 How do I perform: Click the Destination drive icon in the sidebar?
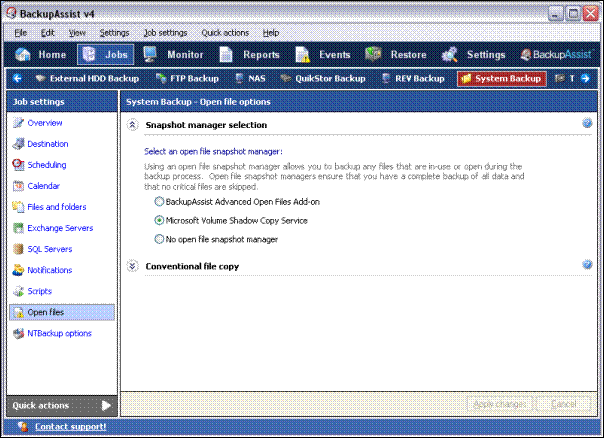[18, 144]
